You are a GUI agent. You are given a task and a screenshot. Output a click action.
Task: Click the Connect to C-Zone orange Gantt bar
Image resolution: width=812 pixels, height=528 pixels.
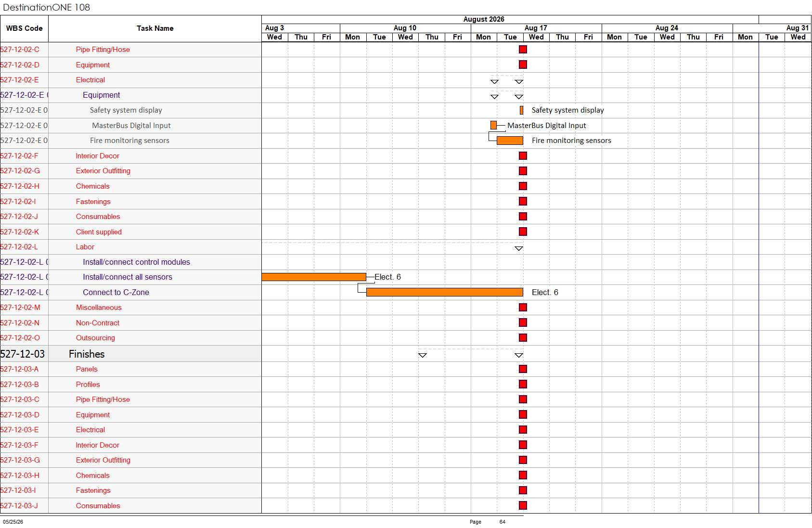[x=445, y=292]
